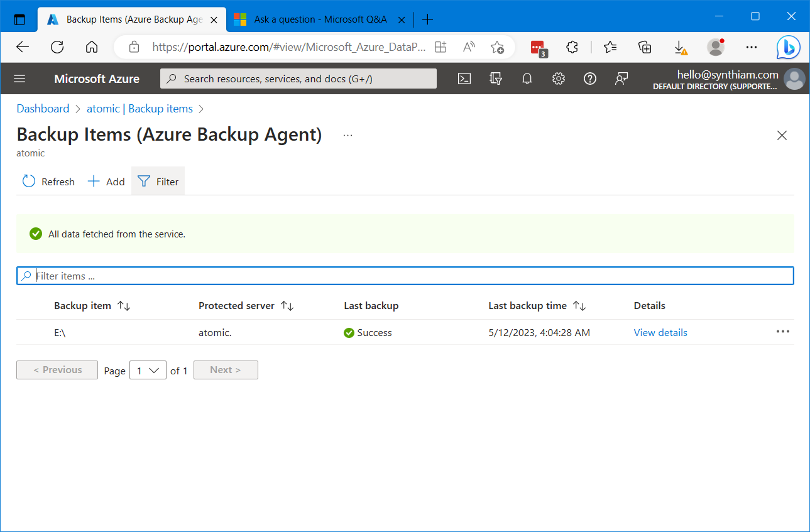The width and height of the screenshot is (810, 532).
Task: Open the ellipsis beside the Backup Items title
Action: coord(348,135)
